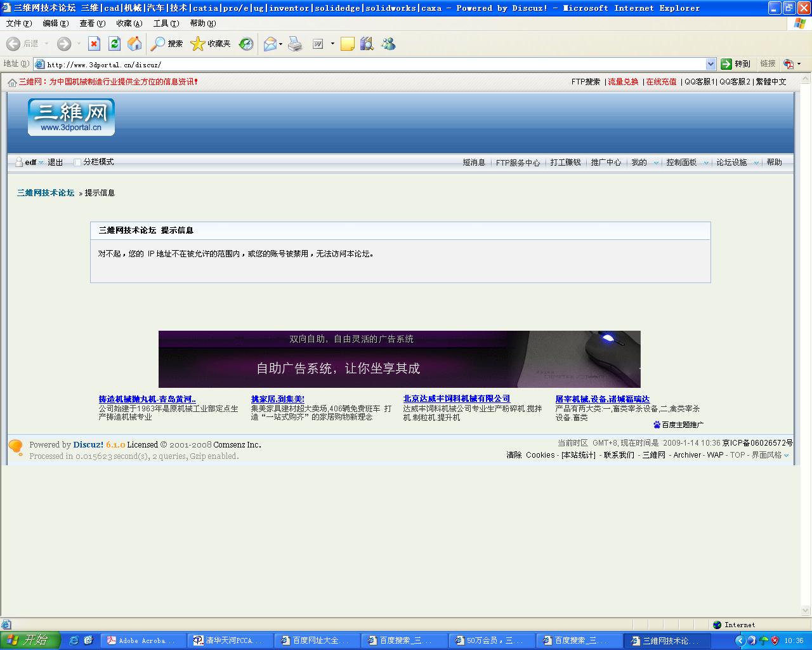Print the page via printer icon
812x650 pixels.
[x=295, y=43]
